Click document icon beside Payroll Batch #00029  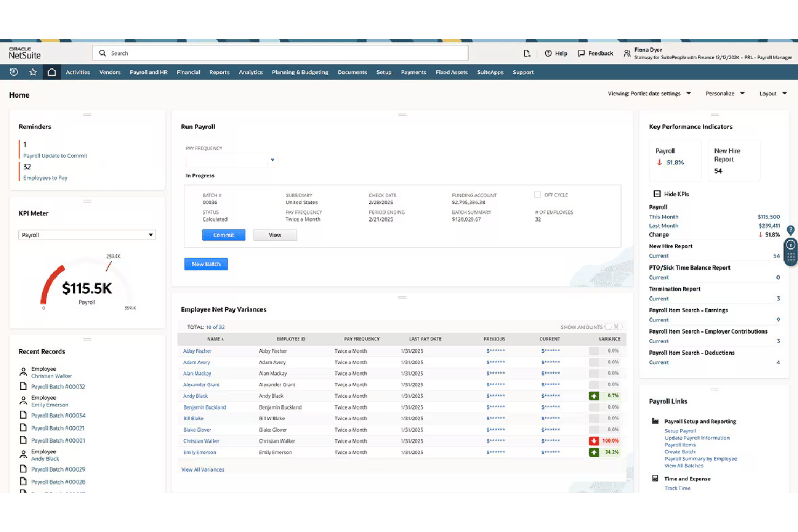[x=23, y=469]
